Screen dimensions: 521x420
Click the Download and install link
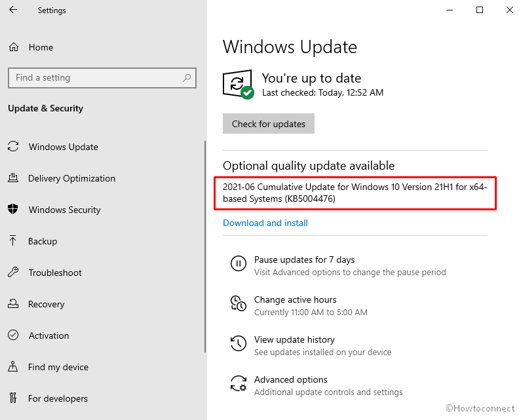click(265, 223)
